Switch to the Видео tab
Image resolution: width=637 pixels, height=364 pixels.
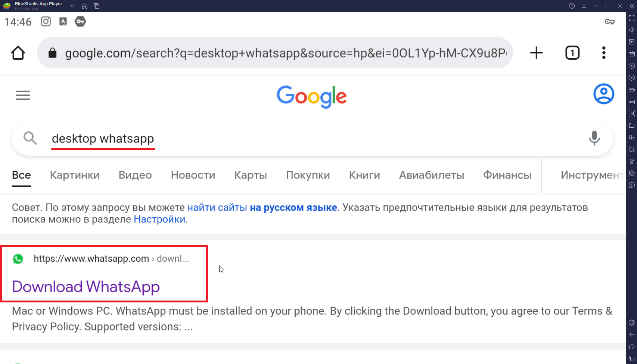(135, 175)
